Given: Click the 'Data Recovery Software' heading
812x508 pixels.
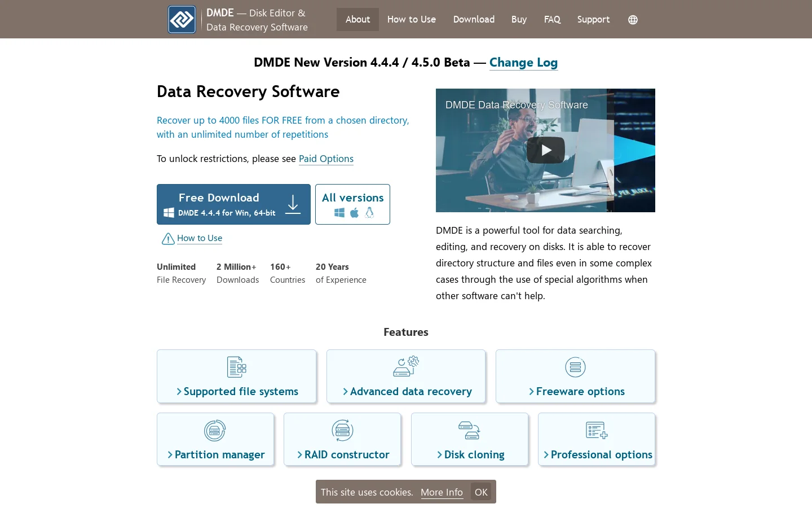Looking at the screenshot, I should pyautogui.click(x=248, y=91).
